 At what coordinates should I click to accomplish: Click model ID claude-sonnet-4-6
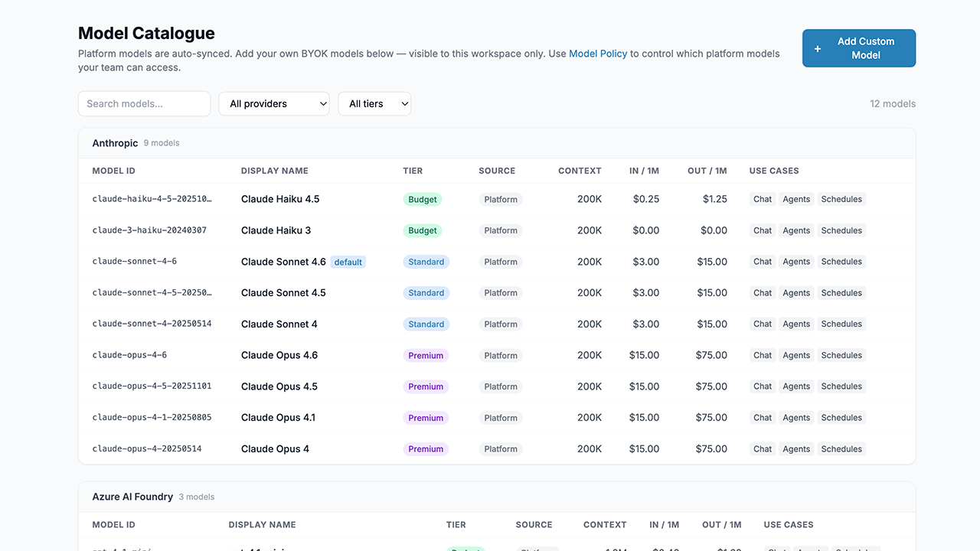135,262
